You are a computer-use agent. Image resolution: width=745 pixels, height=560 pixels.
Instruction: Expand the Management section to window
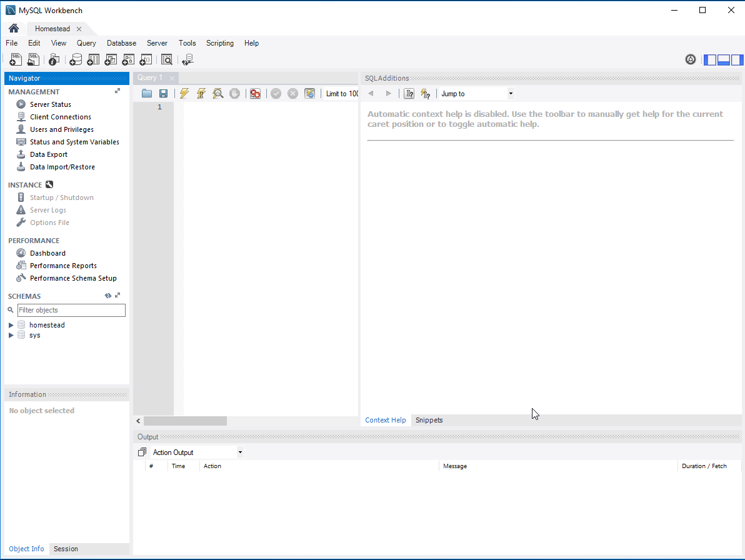point(117,91)
